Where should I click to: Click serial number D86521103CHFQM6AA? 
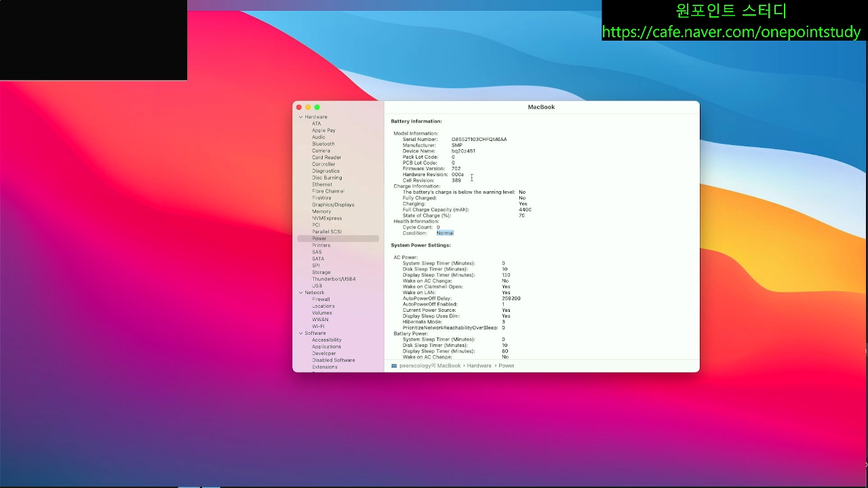click(x=479, y=140)
